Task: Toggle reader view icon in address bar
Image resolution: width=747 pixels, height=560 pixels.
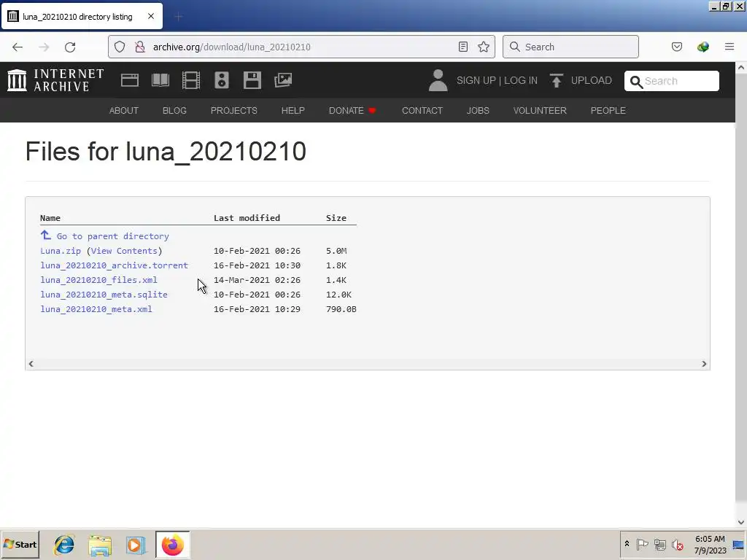Action: coord(463,47)
